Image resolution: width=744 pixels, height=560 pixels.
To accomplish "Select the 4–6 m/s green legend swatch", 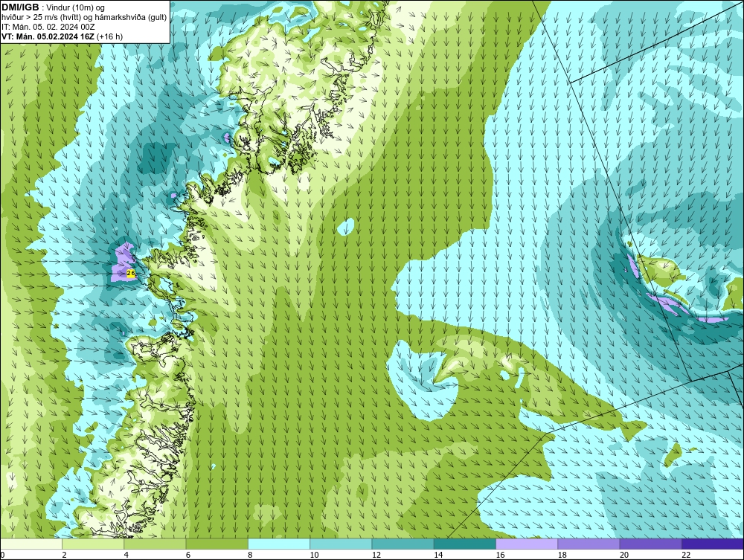I will point(155,544).
